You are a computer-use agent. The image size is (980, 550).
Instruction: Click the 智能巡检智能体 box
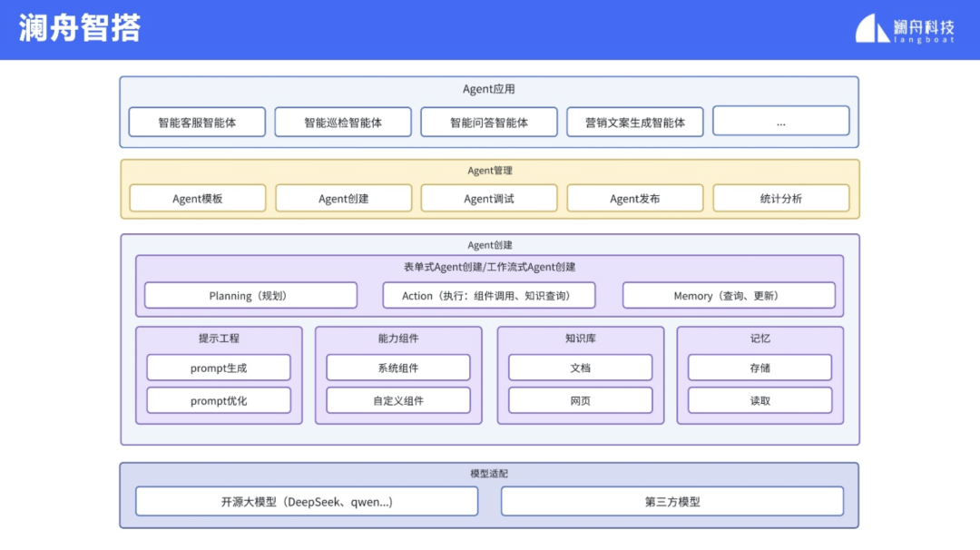[343, 122]
